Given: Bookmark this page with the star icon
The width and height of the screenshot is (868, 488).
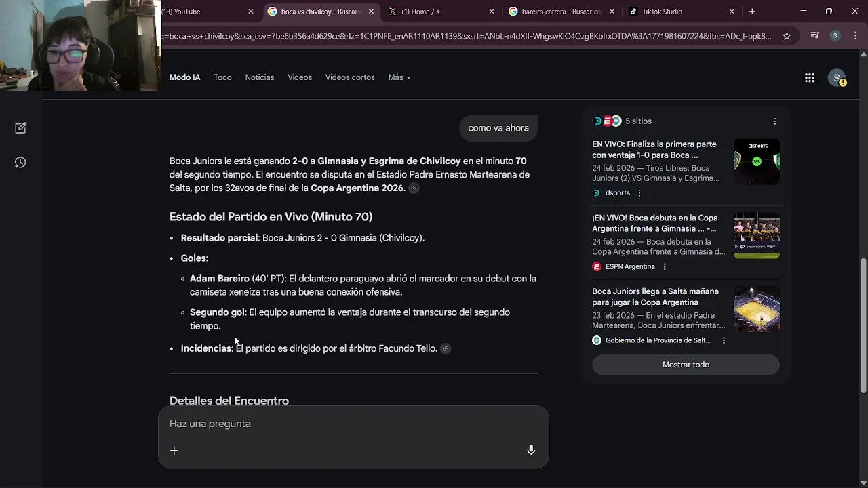Looking at the screenshot, I should [787, 36].
